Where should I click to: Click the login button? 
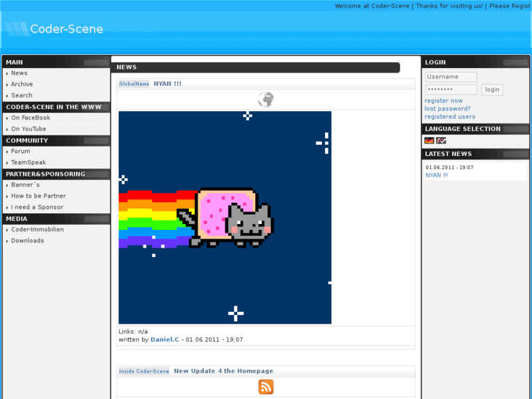pos(492,89)
